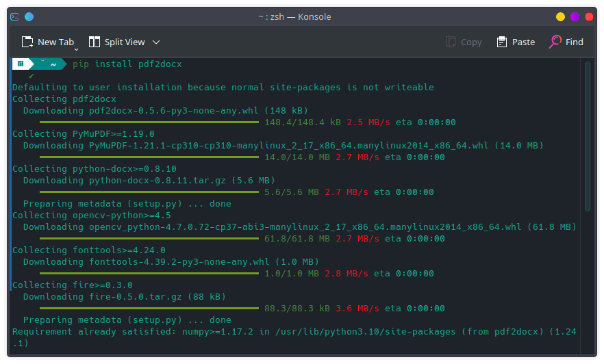
Task: Click 'Downloading opencv_python-4.7.0.72' line
Action: 300,227
